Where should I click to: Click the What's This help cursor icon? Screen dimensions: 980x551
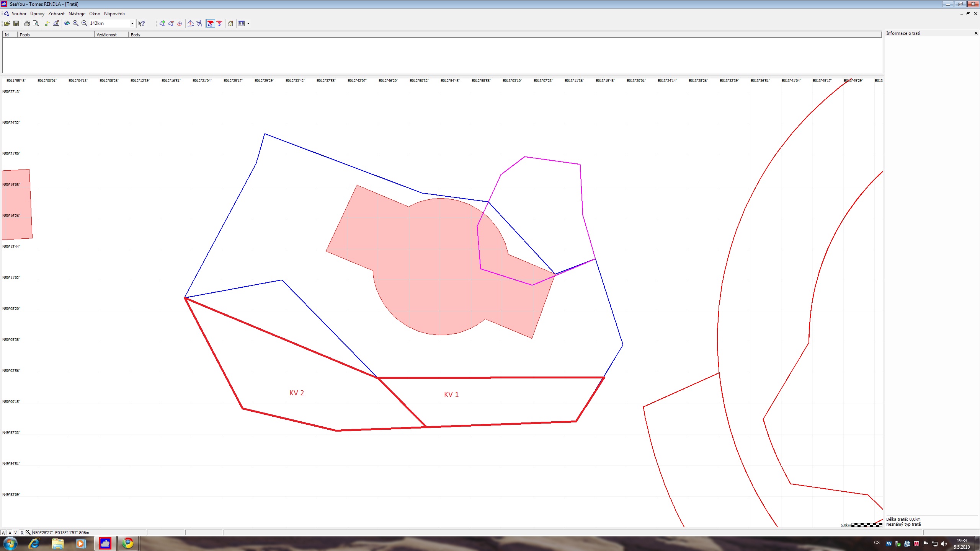point(142,23)
